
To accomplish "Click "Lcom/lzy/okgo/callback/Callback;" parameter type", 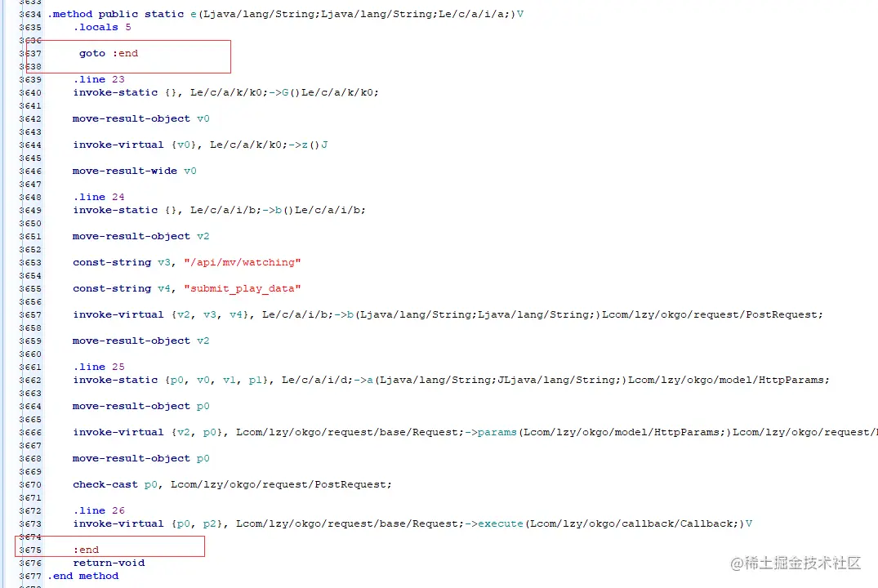I will click(x=635, y=523).
